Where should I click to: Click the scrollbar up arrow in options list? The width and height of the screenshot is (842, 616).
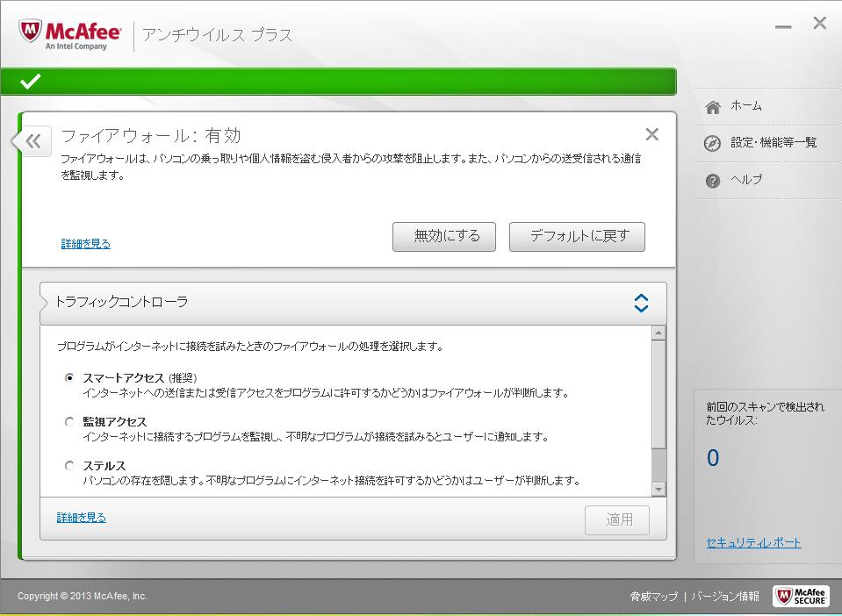point(658,333)
